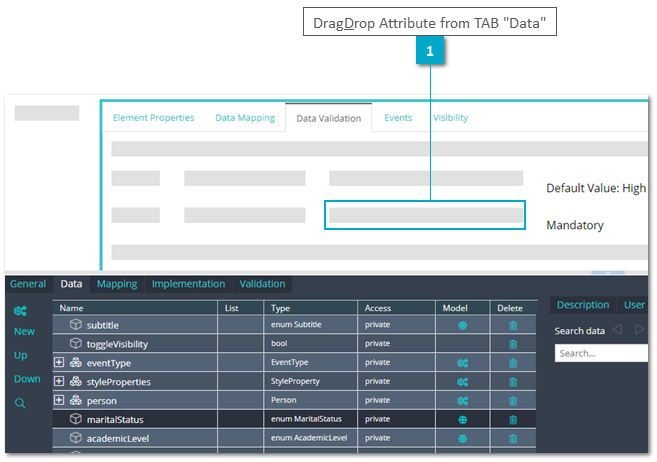This screenshot has width=657, height=462.
Task: Click the 'StyleProperty' type cell
Action: [x=295, y=381]
